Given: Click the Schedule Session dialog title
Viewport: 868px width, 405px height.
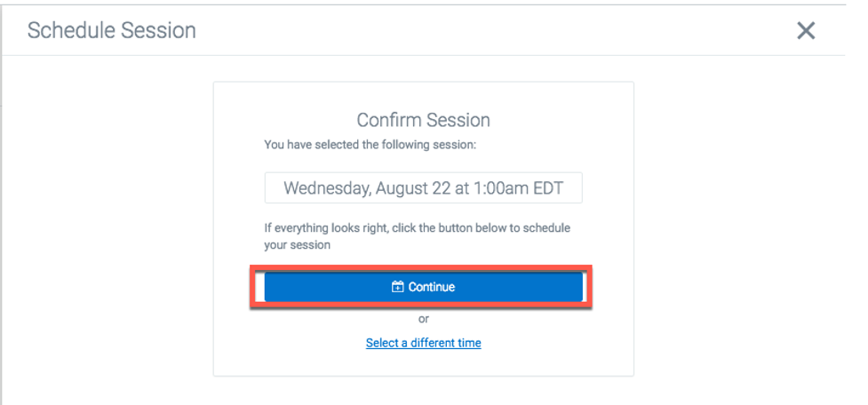Looking at the screenshot, I should (112, 30).
